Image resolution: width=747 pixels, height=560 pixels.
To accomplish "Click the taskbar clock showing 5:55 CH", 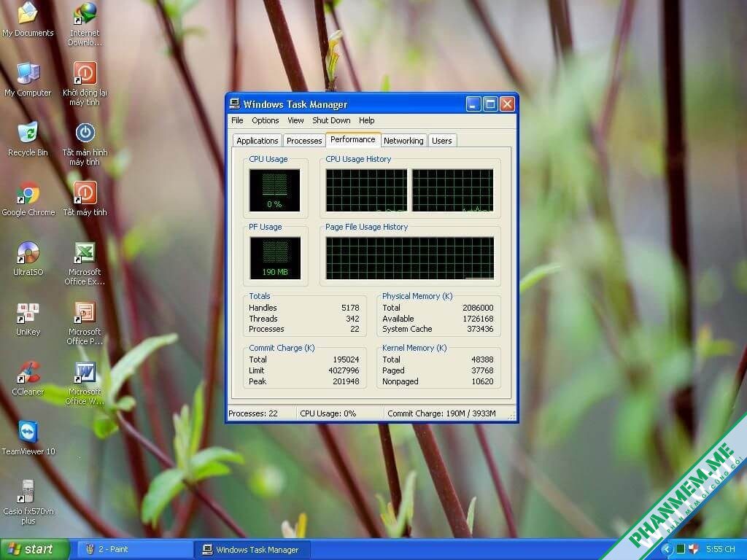I will (720, 549).
